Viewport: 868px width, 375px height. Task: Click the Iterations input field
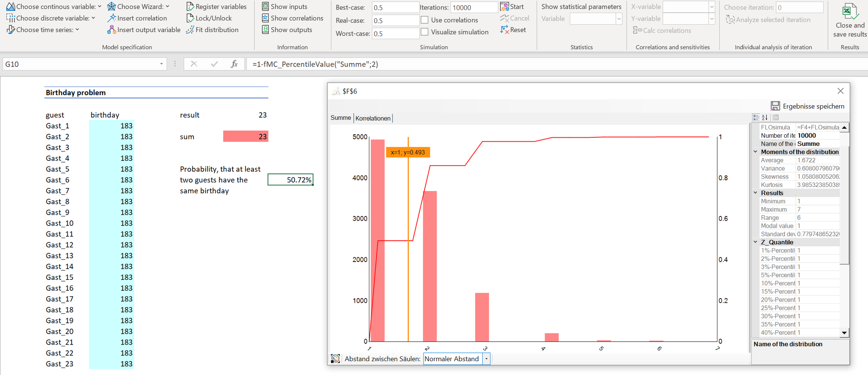tap(474, 7)
